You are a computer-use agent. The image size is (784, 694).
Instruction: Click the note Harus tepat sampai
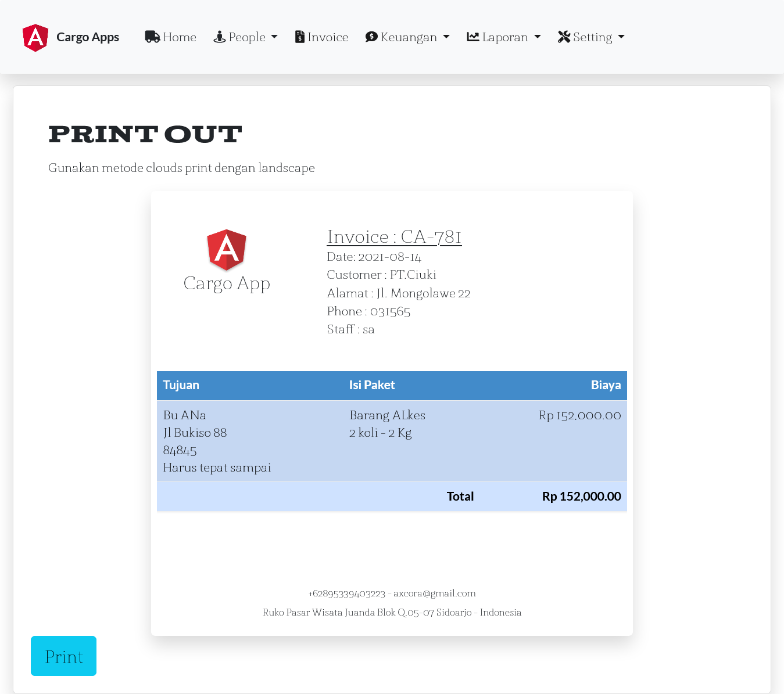point(217,468)
